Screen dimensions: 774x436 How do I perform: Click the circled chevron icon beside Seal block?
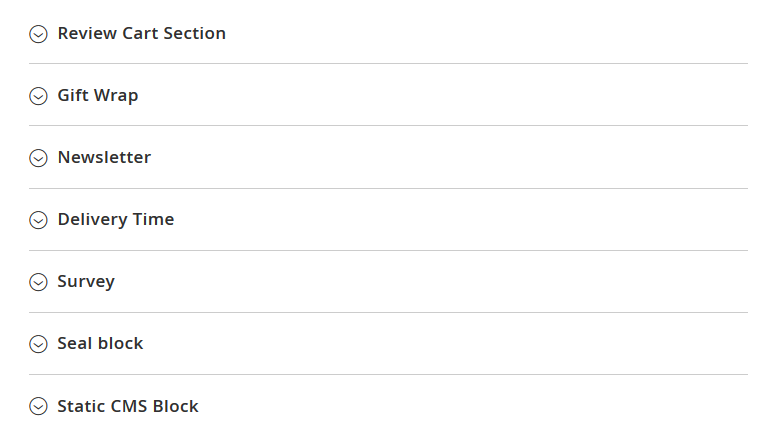[x=38, y=344]
